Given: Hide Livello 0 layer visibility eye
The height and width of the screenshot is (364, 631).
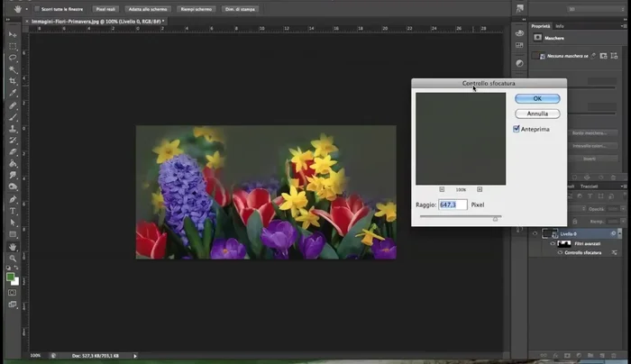Looking at the screenshot, I should click(x=535, y=233).
